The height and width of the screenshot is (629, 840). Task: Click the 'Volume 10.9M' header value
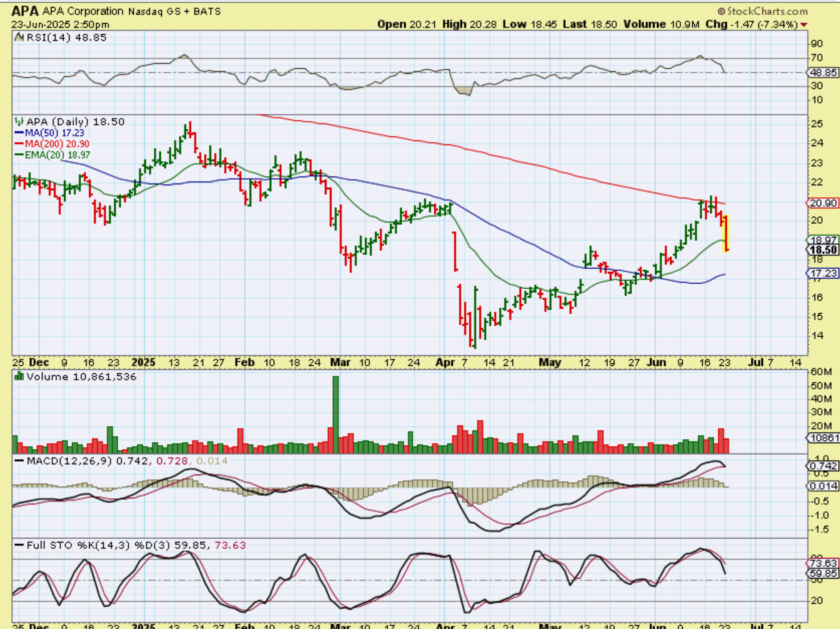click(661, 25)
